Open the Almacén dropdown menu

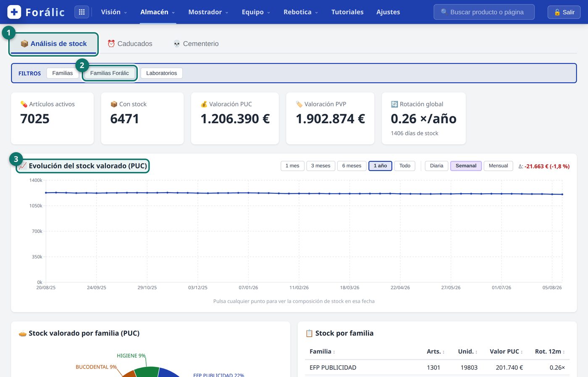(157, 12)
